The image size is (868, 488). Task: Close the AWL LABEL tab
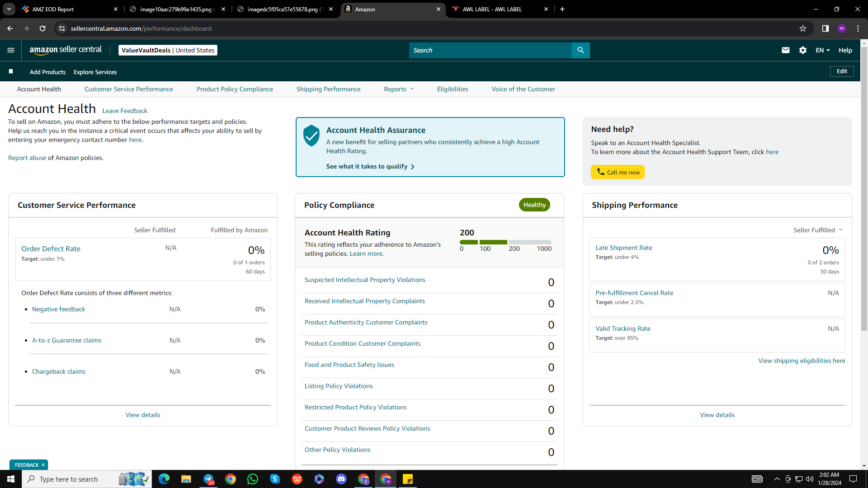point(546,9)
